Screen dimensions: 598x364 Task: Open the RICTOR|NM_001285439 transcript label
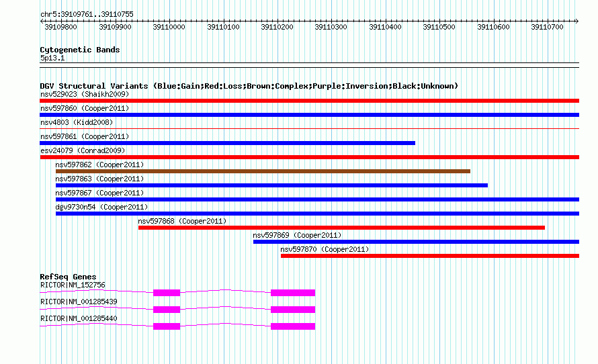pyautogui.click(x=79, y=302)
